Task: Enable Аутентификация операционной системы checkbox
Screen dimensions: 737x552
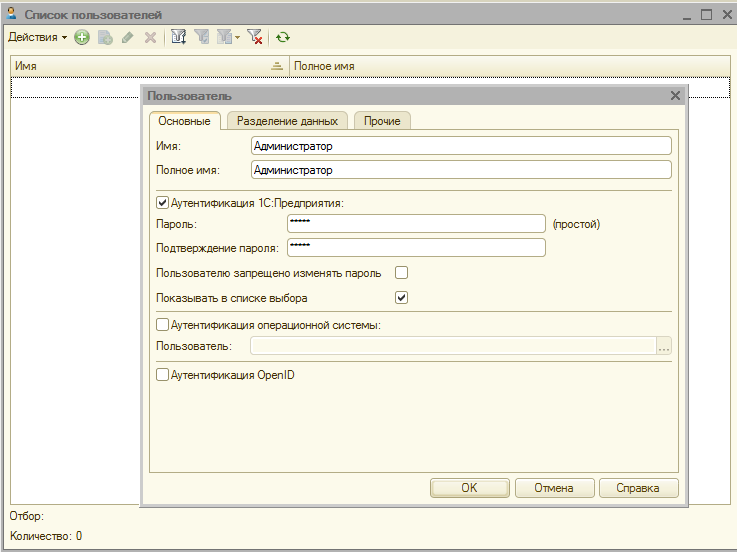Action: [163, 324]
